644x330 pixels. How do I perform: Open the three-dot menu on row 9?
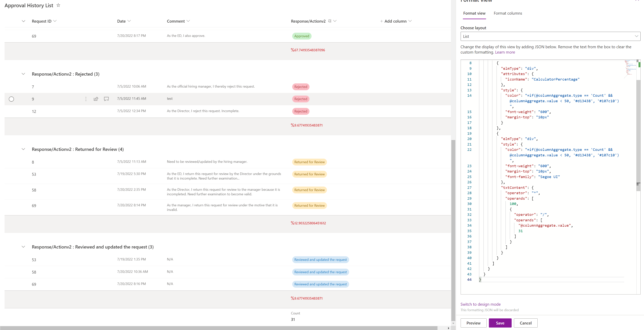coord(86,99)
